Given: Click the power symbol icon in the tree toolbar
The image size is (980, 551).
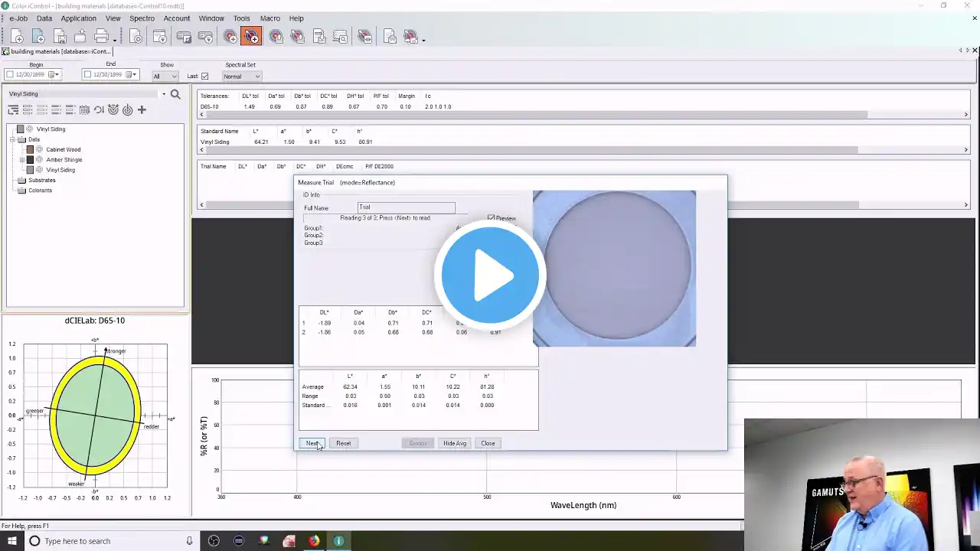Looking at the screenshot, I should click(127, 110).
